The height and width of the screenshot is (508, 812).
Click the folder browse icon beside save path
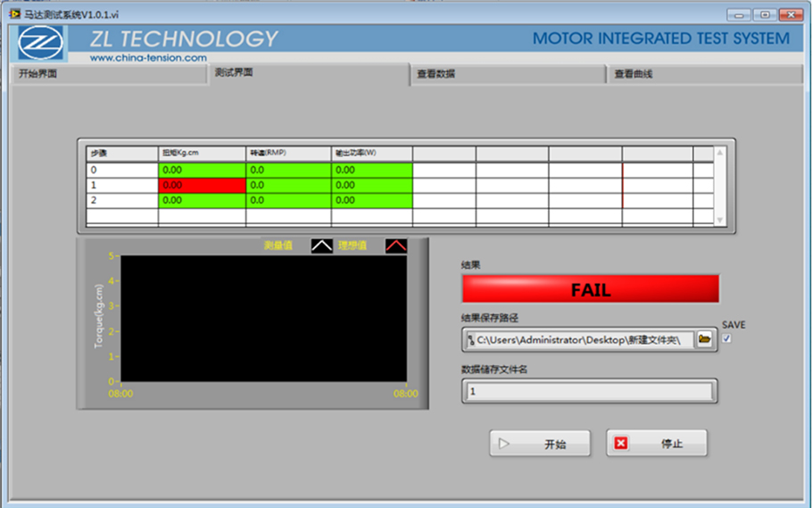pyautogui.click(x=705, y=339)
